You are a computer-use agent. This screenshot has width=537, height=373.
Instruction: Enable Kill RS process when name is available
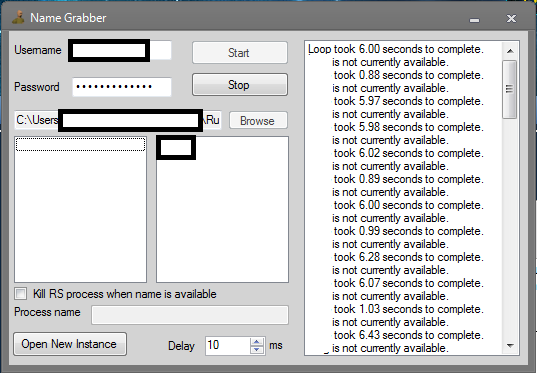coord(21,294)
